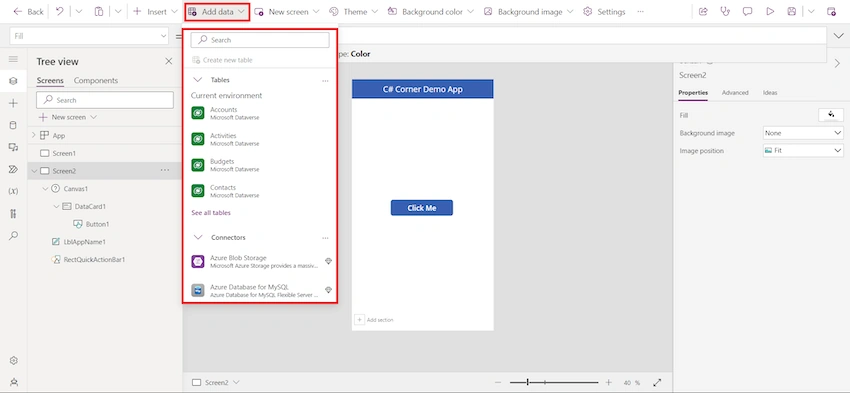
Task: Preview the app with Play icon
Action: coord(770,11)
